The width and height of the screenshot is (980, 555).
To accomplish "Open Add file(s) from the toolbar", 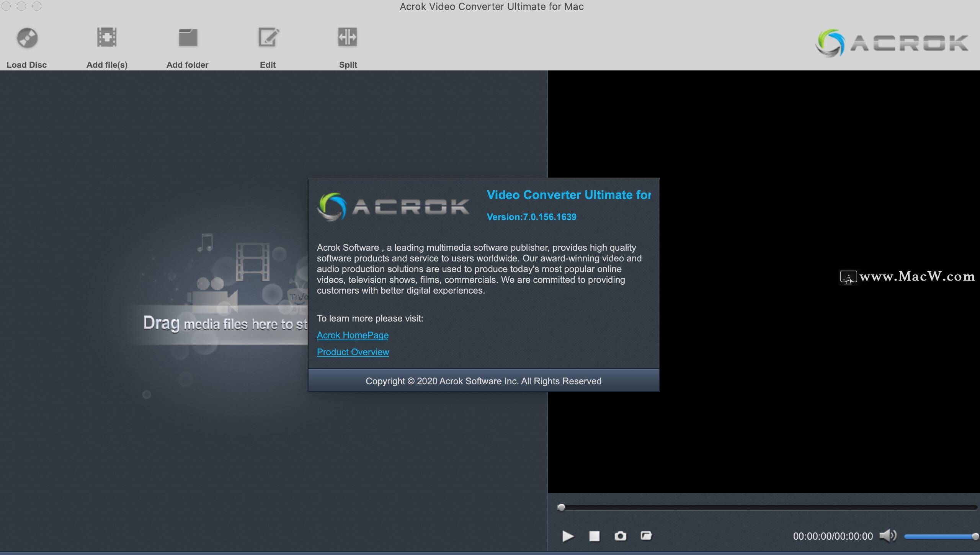I will tap(107, 38).
